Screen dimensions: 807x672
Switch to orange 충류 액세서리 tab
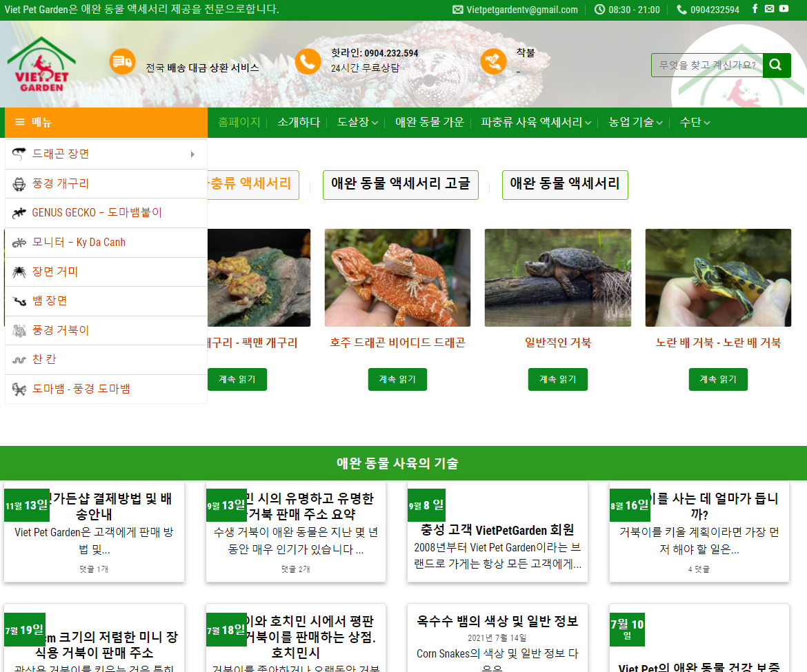point(252,185)
